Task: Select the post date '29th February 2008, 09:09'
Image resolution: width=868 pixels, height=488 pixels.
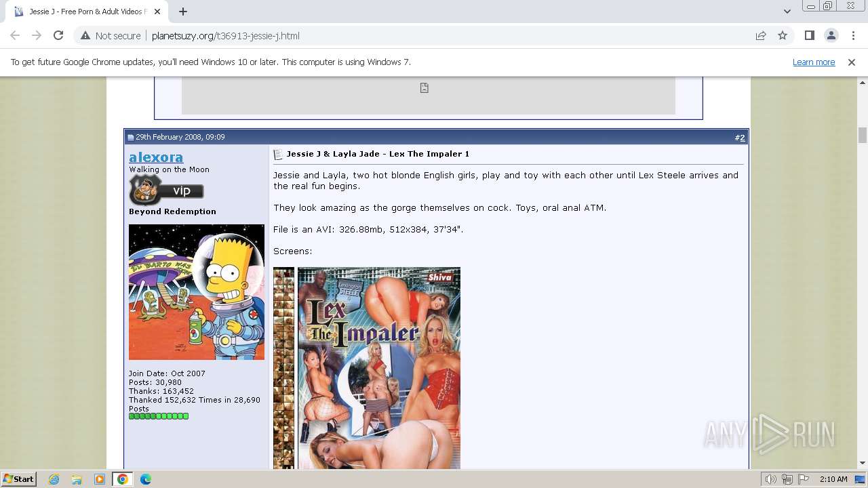Action: point(180,137)
